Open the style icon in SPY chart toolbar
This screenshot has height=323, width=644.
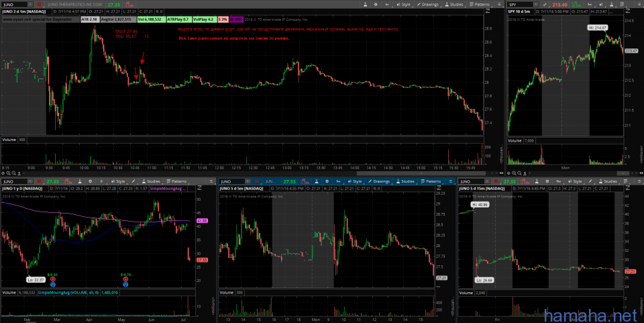(x=601, y=5)
